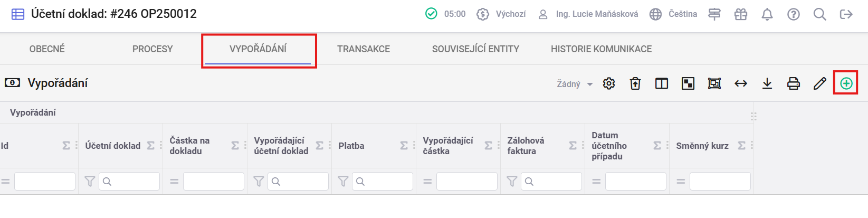Image resolution: width=868 pixels, height=218 pixels.
Task: Click the printer icon in toolbar
Action: tap(793, 83)
